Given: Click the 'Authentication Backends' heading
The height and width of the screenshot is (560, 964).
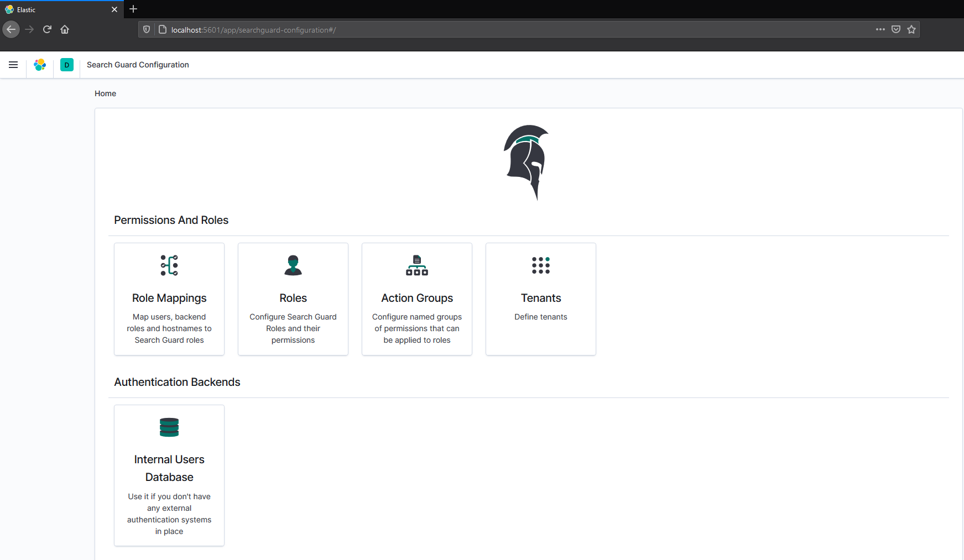Looking at the screenshot, I should [x=177, y=382].
